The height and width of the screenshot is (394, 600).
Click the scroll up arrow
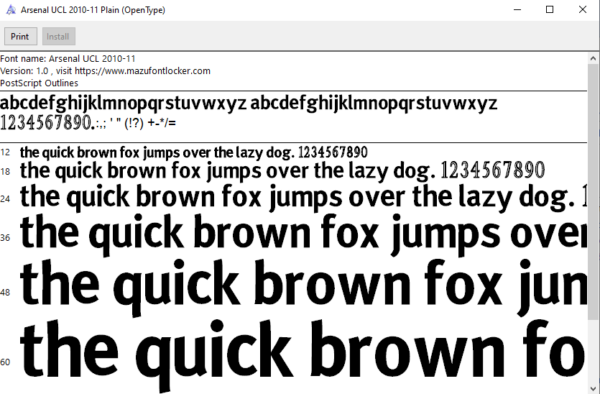[x=593, y=59]
